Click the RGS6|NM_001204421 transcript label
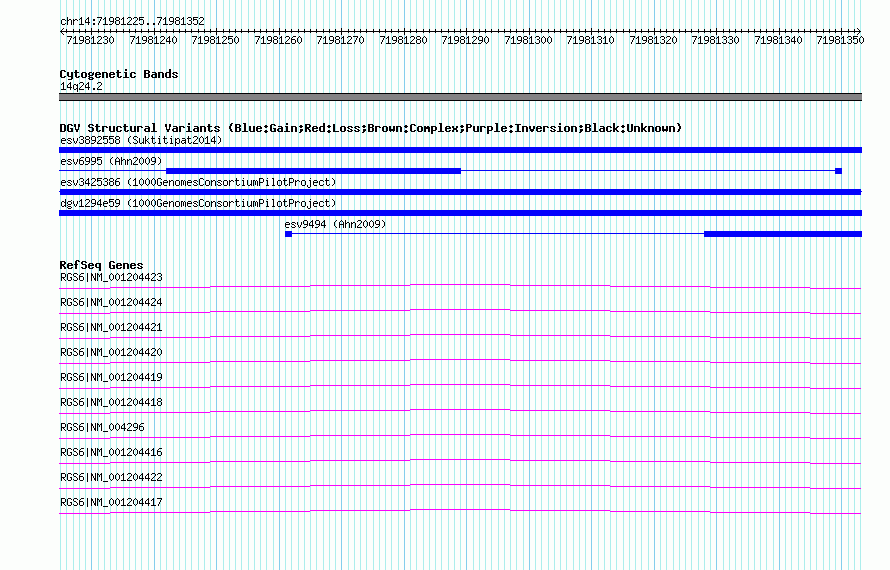 click(x=111, y=328)
